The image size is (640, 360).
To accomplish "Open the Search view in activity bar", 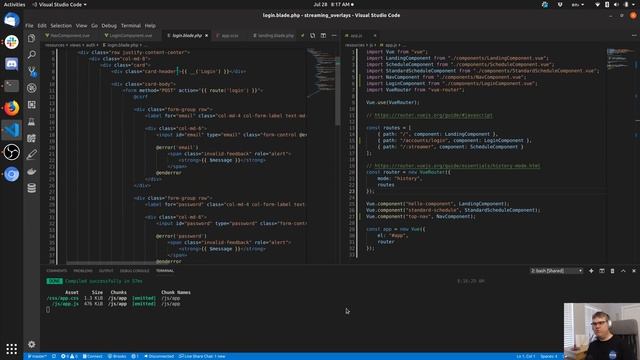I will 31,55.
